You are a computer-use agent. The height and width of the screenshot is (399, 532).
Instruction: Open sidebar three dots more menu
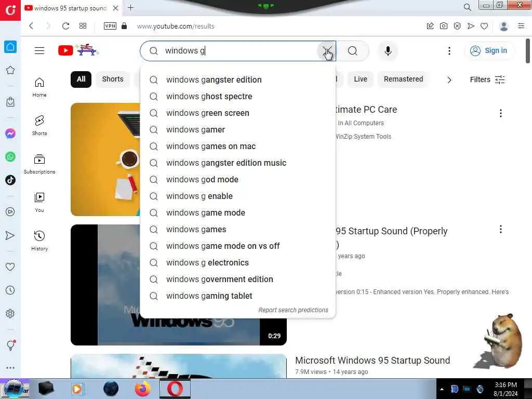point(10,368)
